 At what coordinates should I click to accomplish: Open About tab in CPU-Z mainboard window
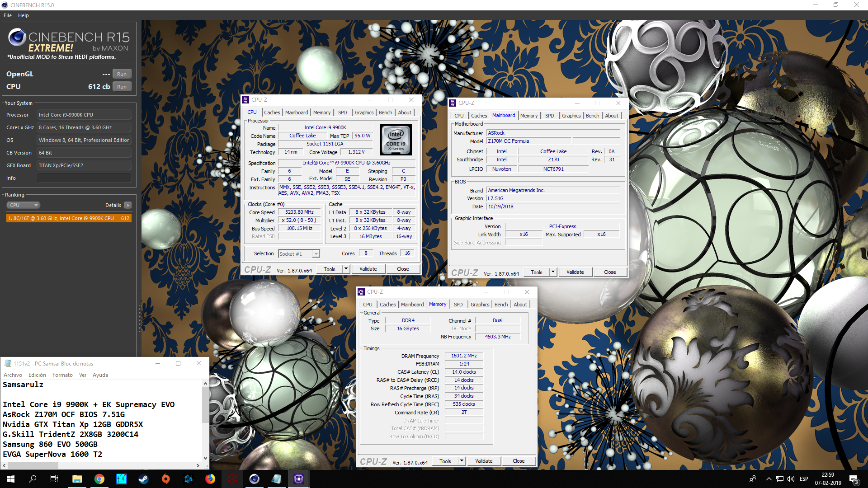coord(612,116)
